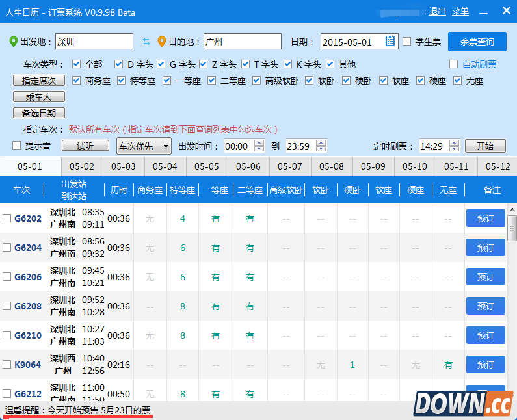Image resolution: width=517 pixels, height=420 pixels.
Task: Click the 退出 logout link
Action: coord(438,12)
